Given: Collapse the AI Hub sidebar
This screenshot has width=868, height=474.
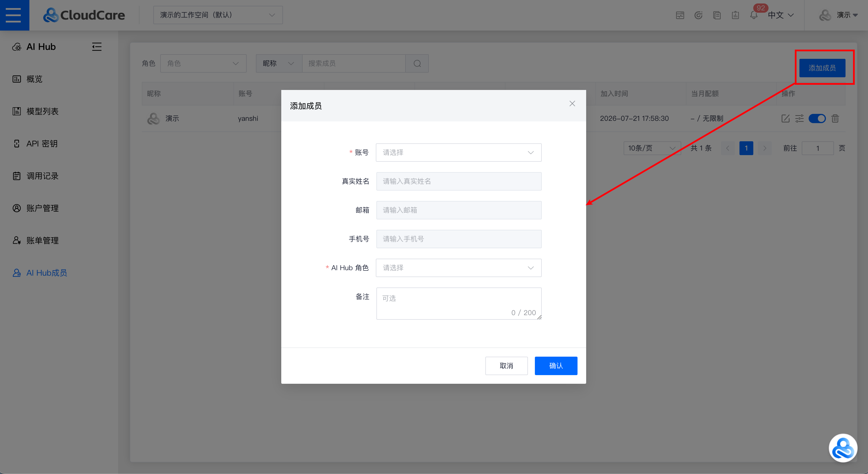Looking at the screenshot, I should click(97, 46).
